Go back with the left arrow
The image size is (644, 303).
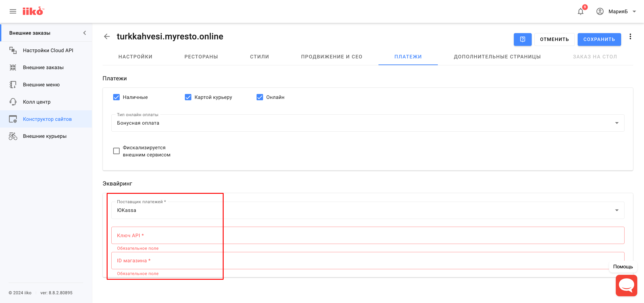107,36
